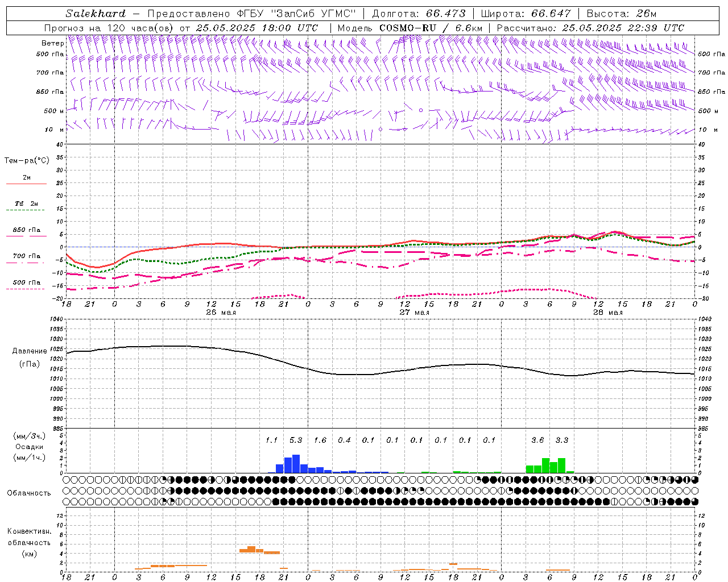Click the 3.6 precipitation total

[x=537, y=440]
